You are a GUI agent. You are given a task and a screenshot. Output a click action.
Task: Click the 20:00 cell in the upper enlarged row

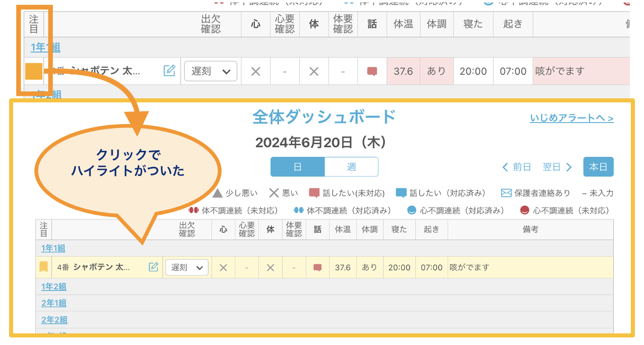point(473,71)
